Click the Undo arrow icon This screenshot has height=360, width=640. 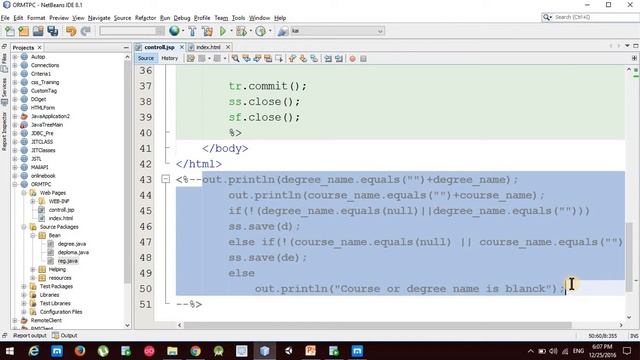click(71, 31)
